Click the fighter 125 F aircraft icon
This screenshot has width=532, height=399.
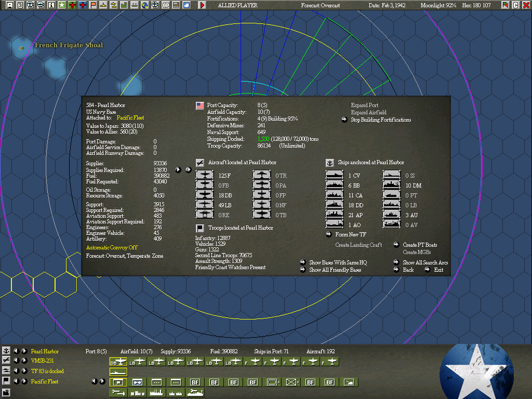pyautogui.click(x=205, y=175)
